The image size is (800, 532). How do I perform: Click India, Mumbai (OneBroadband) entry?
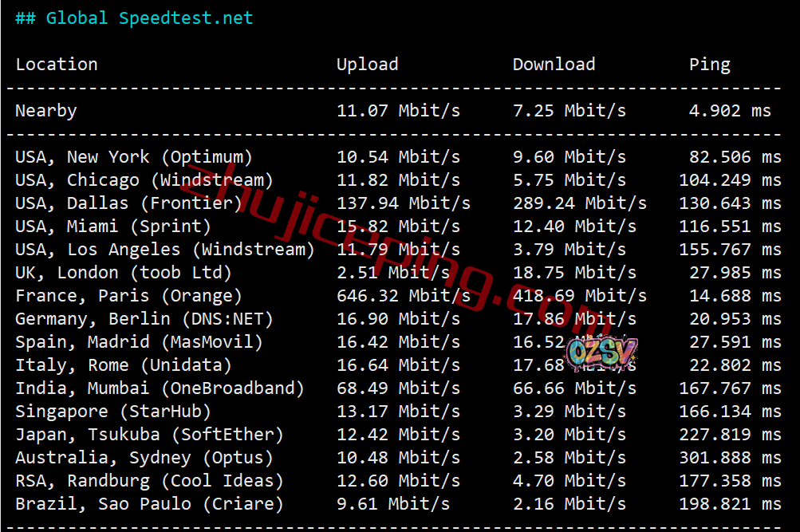[x=160, y=388]
